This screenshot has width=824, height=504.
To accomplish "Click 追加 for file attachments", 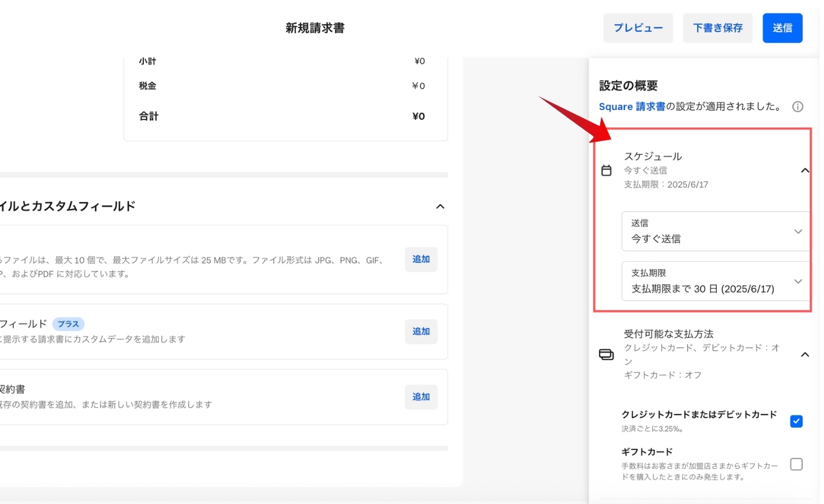I will pos(421,259).
